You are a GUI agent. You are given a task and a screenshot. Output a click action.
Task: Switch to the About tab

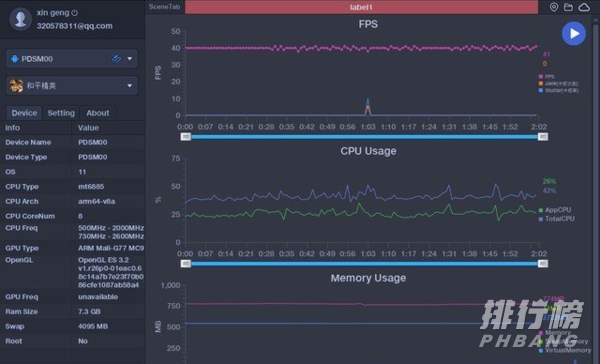tap(98, 113)
